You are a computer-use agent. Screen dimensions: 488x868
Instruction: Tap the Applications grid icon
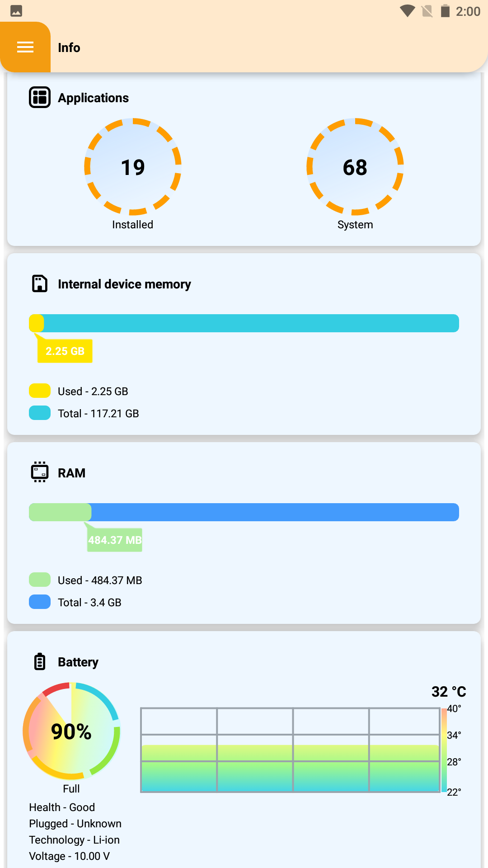click(x=40, y=97)
